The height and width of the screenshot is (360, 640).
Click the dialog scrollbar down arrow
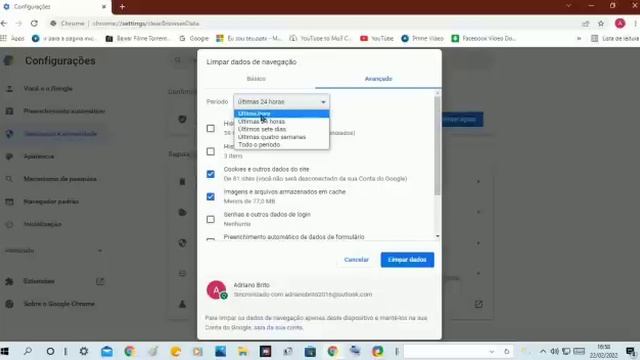pyautogui.click(x=438, y=236)
